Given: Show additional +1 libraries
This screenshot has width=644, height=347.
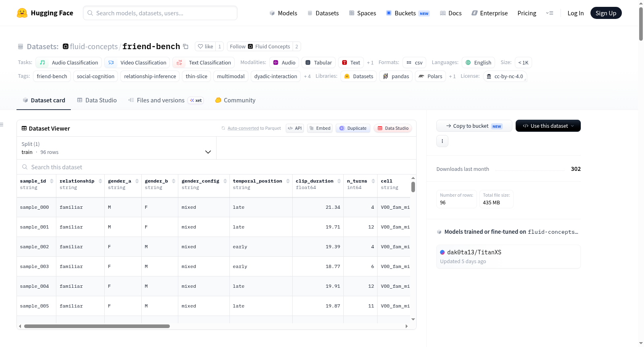Looking at the screenshot, I should pos(452,76).
